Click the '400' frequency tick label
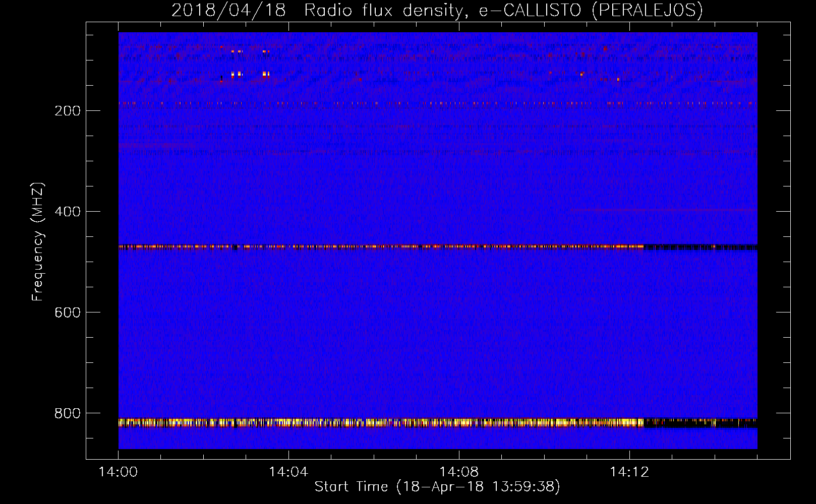Viewport: 816px width, 504px height. pyautogui.click(x=68, y=212)
